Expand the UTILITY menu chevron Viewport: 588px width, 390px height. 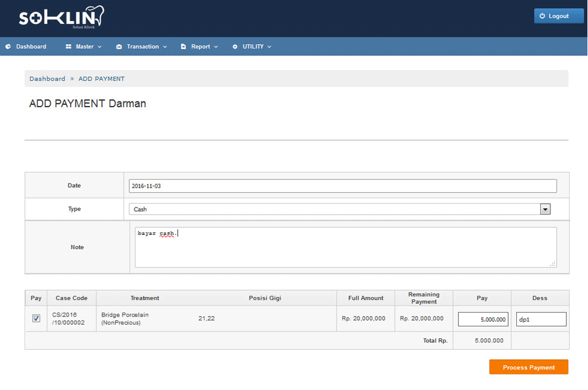269,47
